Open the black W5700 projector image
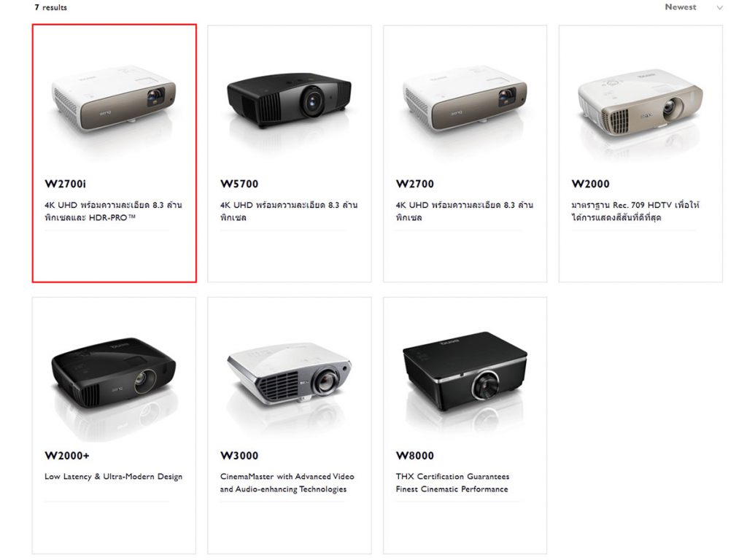Screen dimensions: 747x560 click(289, 99)
